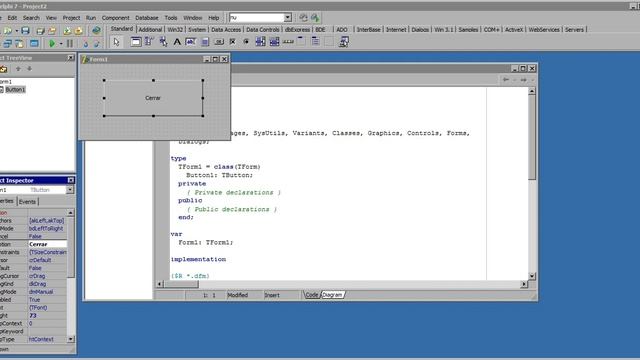Select the arrow pointer in component palette
Image resolution: width=640 pixels, height=360 pixels.
(x=116, y=42)
